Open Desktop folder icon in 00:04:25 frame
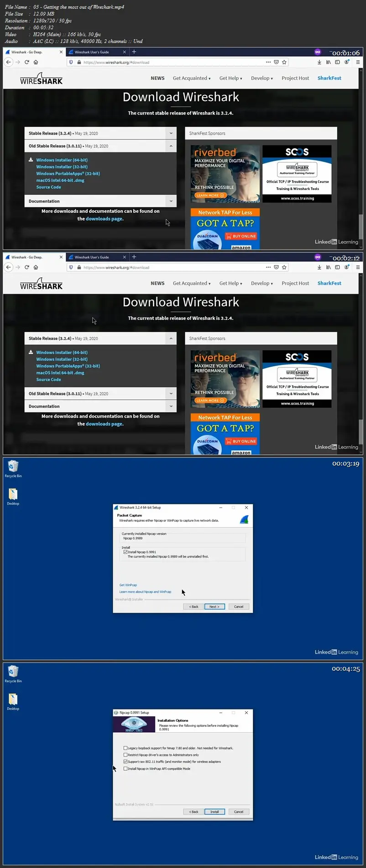The height and width of the screenshot is (868, 366). point(13,702)
